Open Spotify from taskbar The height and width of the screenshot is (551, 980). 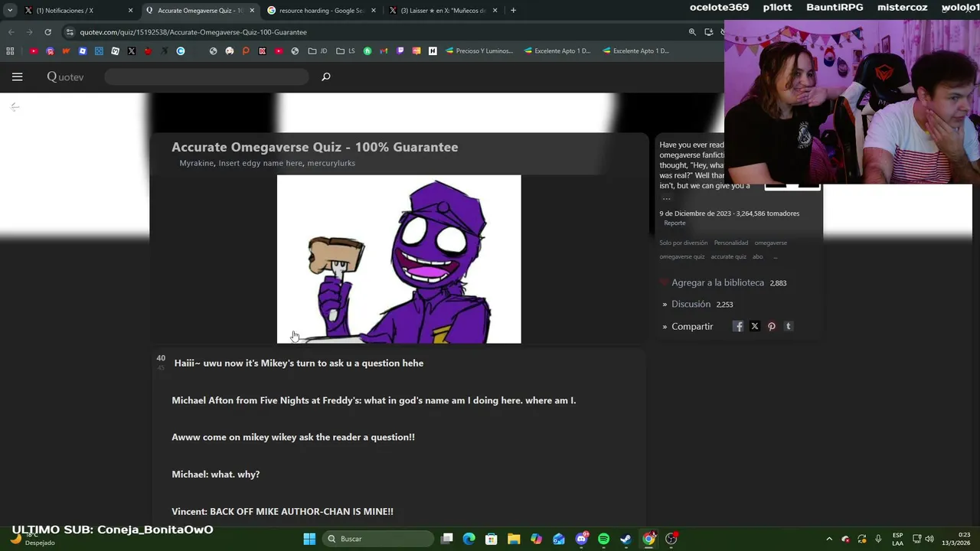[603, 539]
